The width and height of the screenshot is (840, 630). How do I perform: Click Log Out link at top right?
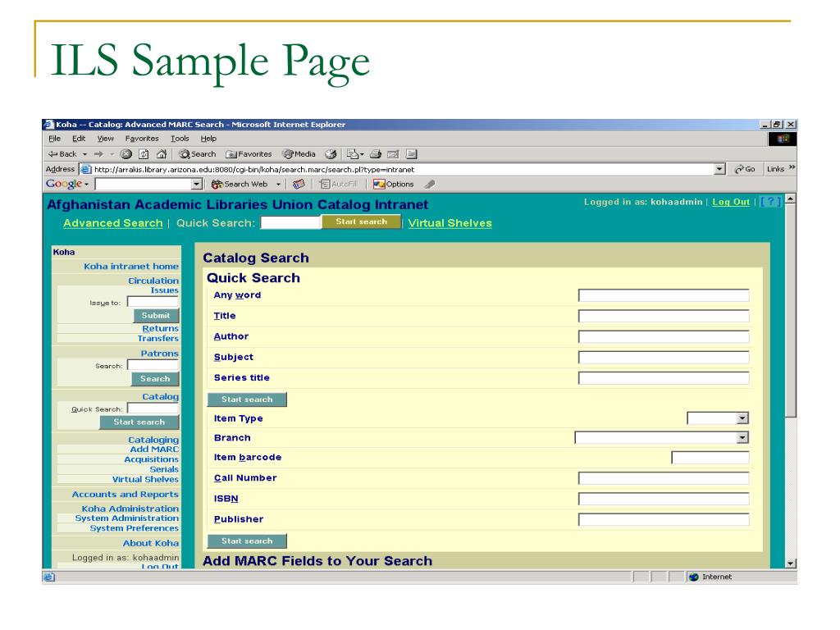tap(731, 202)
